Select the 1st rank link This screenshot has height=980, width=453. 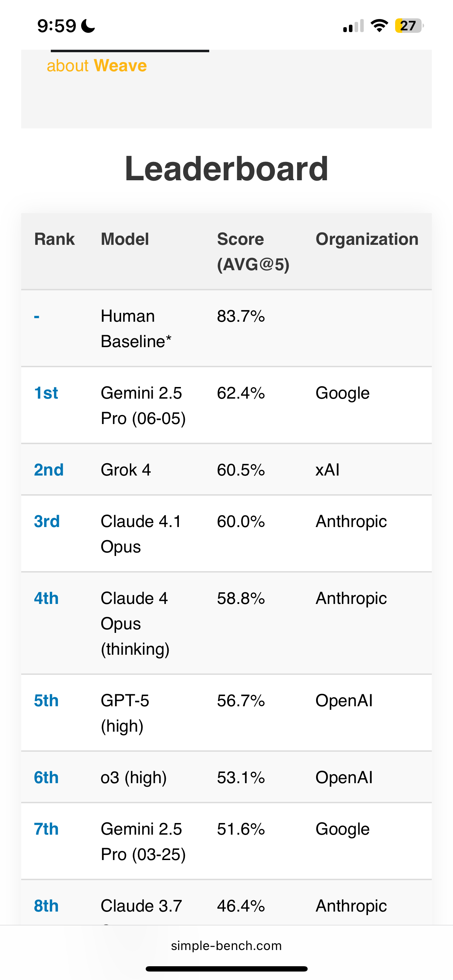click(46, 393)
